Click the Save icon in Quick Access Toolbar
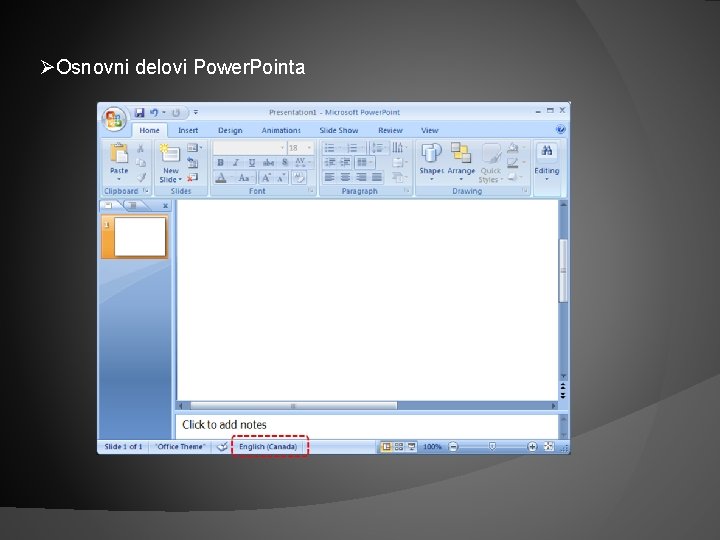 140,112
